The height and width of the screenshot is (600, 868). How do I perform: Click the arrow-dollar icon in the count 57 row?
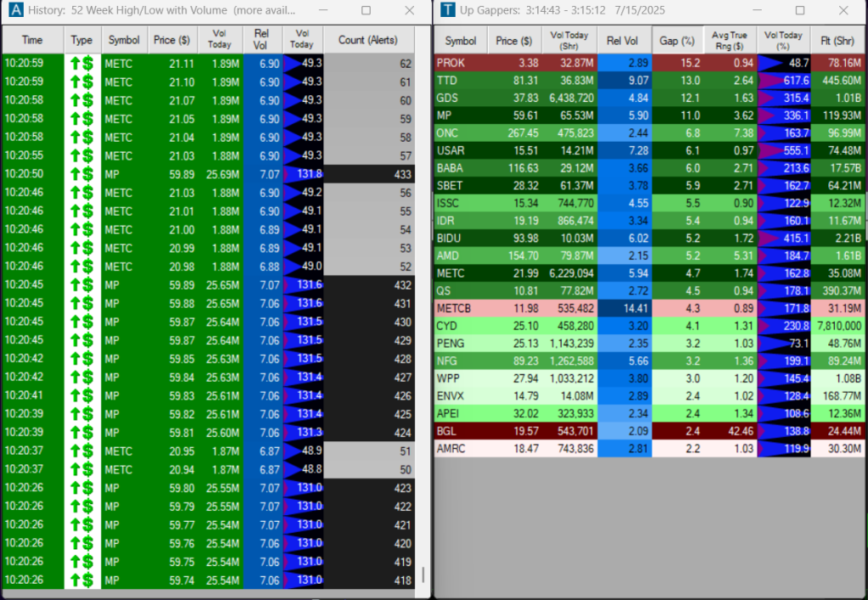(x=82, y=155)
